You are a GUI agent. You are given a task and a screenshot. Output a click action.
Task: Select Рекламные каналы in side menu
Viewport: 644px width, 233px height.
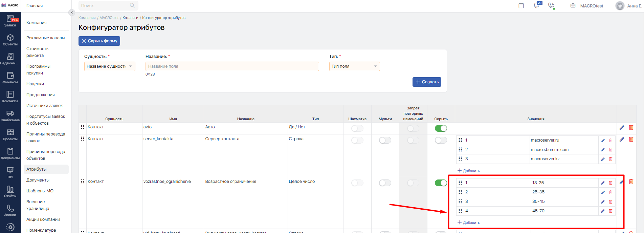[45, 38]
